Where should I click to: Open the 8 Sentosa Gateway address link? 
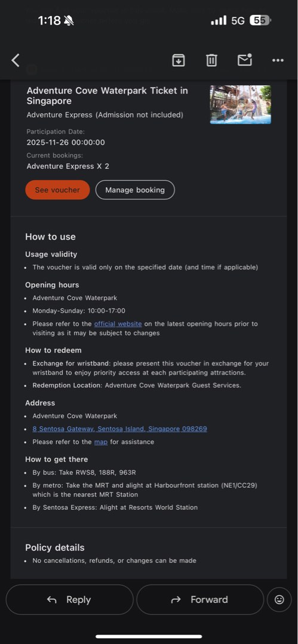(120, 429)
